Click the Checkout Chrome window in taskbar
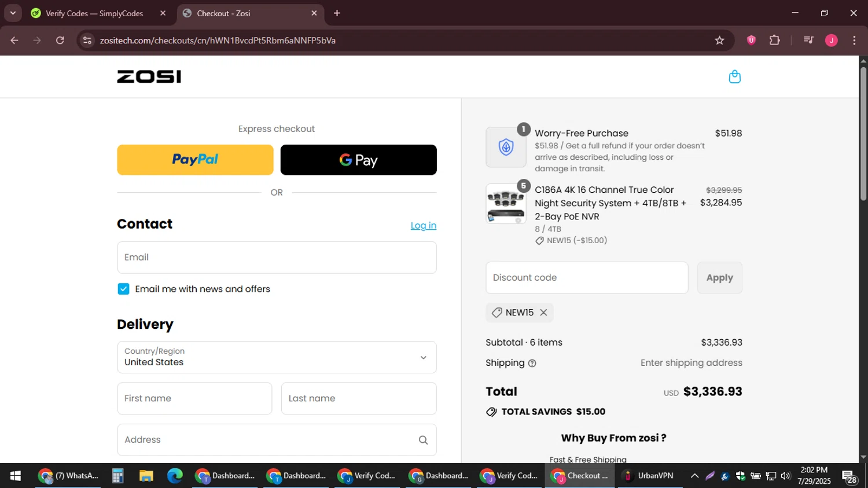Image resolution: width=868 pixels, height=488 pixels. click(580, 476)
